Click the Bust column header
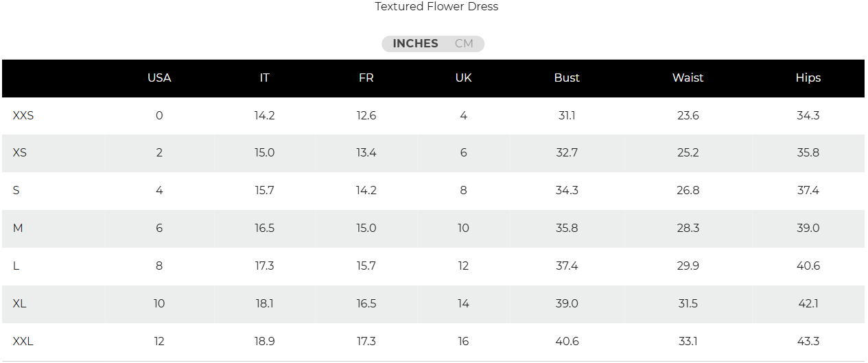This screenshot has width=868, height=363. pos(567,78)
